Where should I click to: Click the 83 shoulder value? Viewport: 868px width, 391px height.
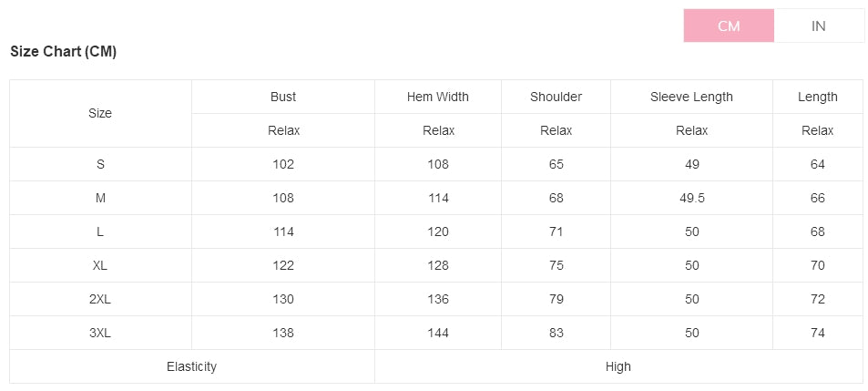pos(556,333)
